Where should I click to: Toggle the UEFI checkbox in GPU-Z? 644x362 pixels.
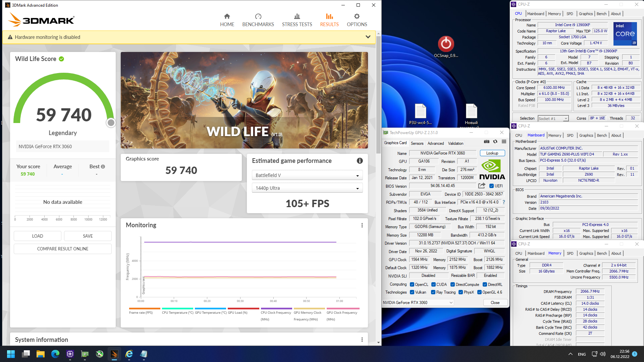pos(491,186)
